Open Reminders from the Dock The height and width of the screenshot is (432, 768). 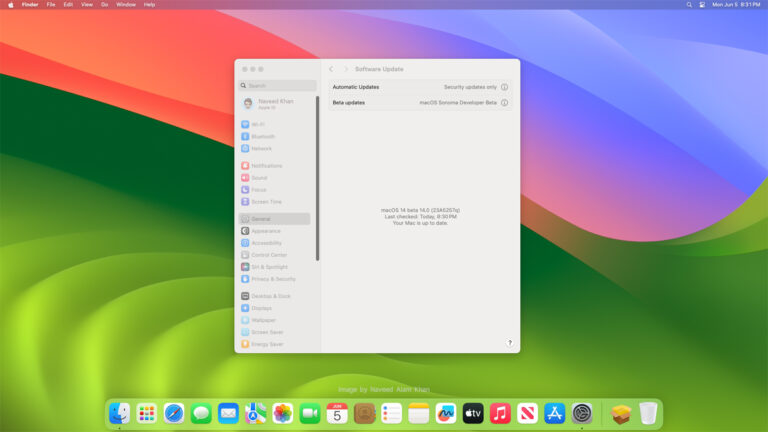coord(391,413)
